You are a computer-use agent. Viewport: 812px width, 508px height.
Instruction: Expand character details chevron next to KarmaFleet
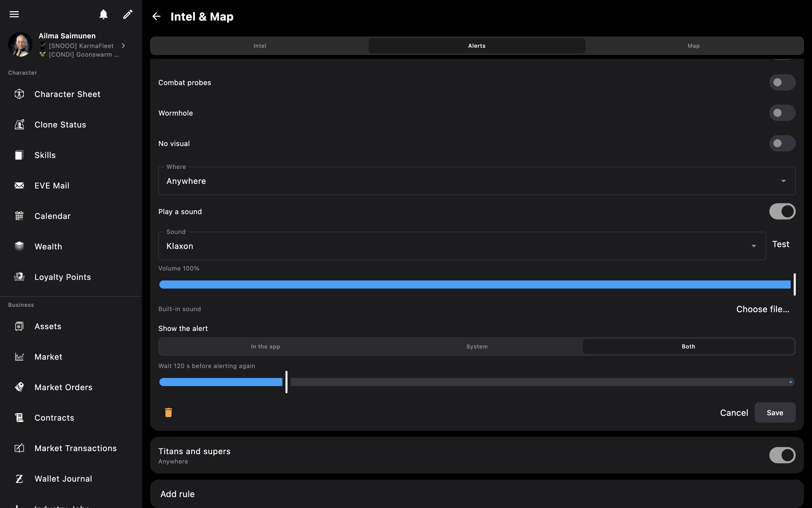123,45
